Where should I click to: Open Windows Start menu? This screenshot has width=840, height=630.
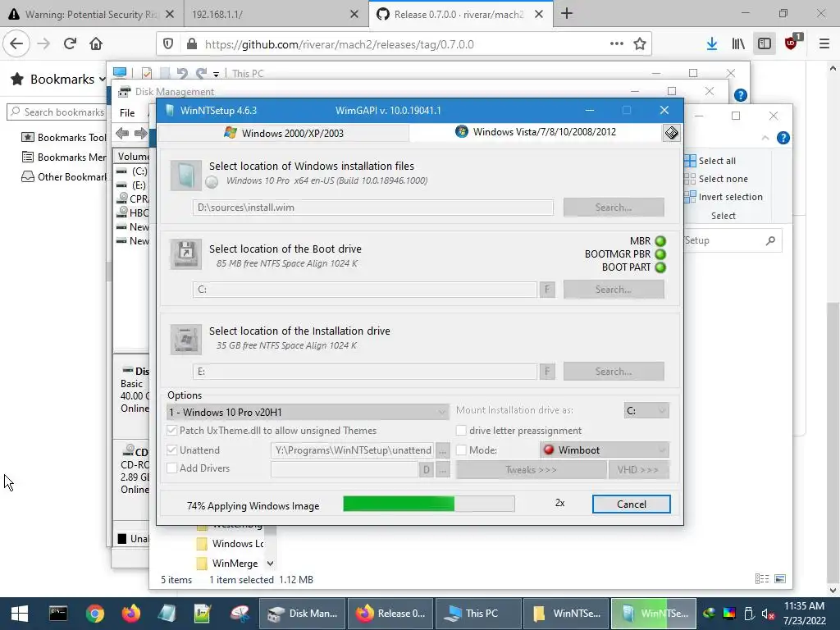tap(20, 614)
